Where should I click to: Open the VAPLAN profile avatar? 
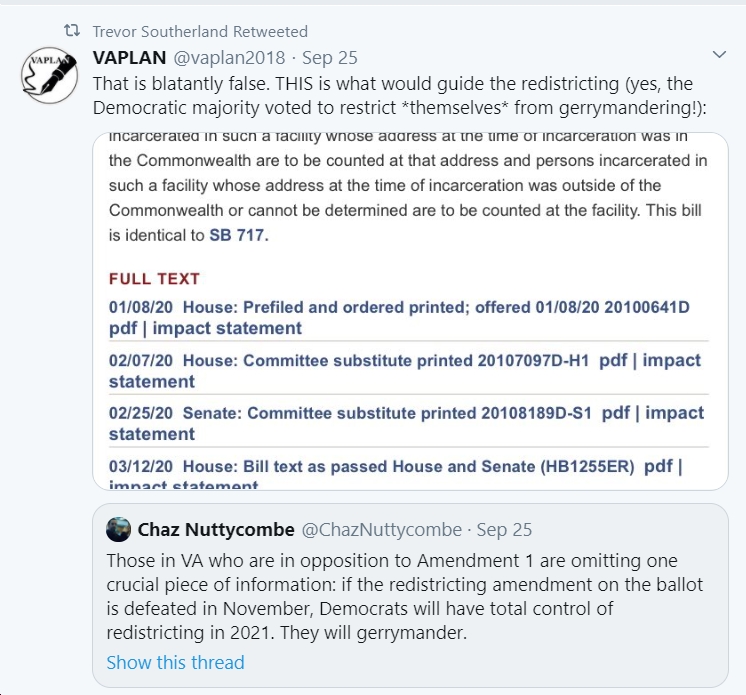click(49, 75)
